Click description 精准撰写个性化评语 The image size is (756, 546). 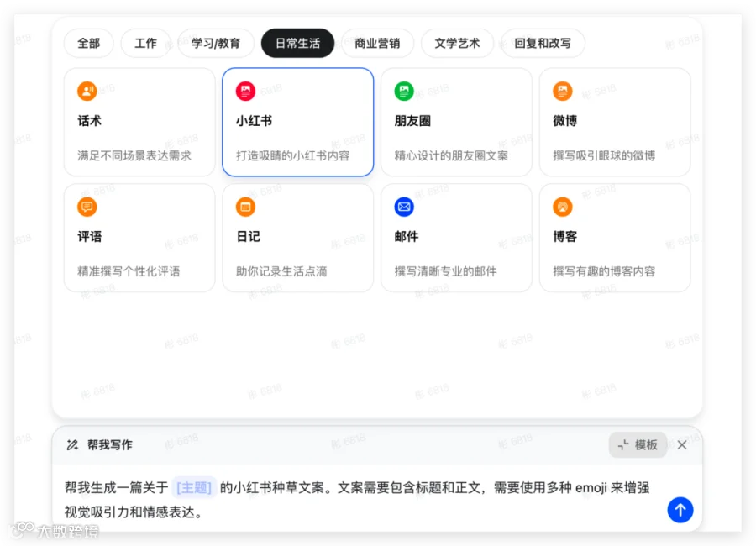point(129,271)
